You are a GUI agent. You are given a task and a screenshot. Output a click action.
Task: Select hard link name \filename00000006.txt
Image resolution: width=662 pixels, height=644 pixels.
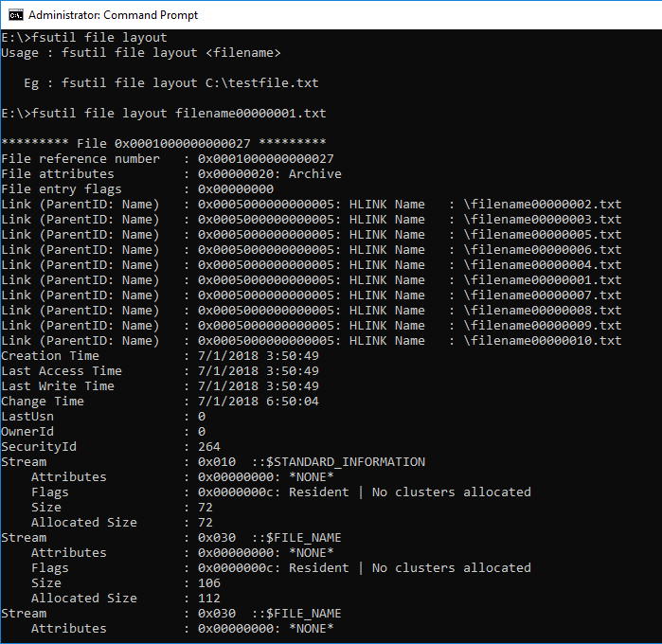(543, 250)
